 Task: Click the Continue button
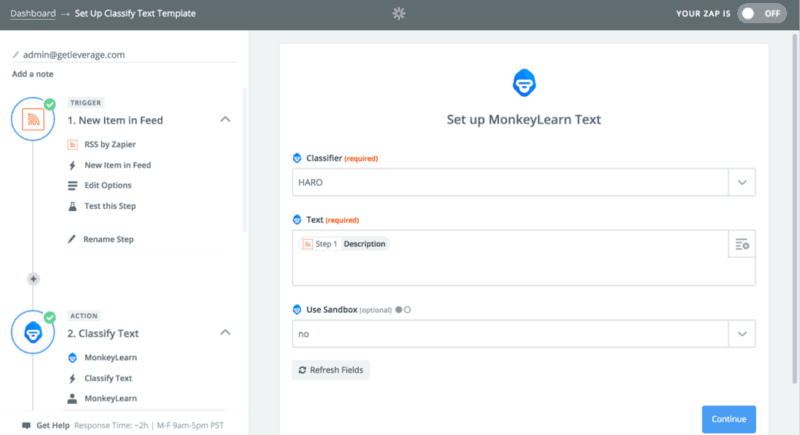point(729,419)
